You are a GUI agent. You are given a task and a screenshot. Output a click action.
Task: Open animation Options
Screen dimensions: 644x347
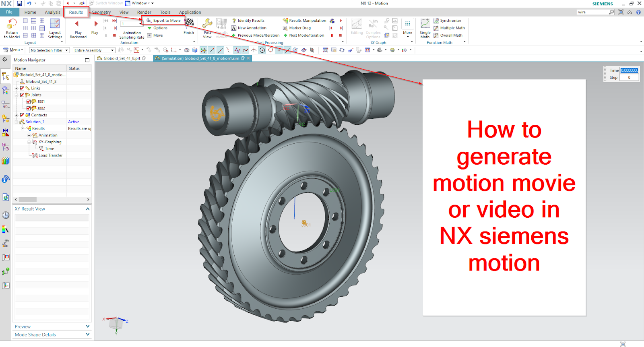click(x=157, y=28)
